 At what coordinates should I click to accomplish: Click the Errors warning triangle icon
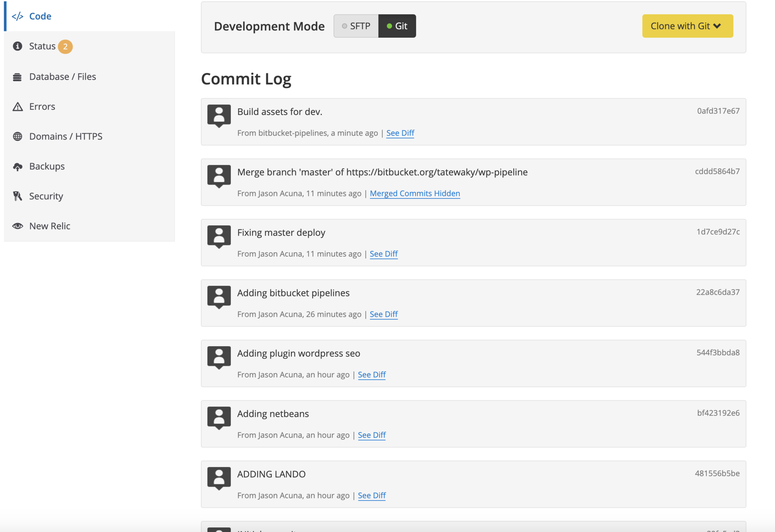[x=17, y=106]
